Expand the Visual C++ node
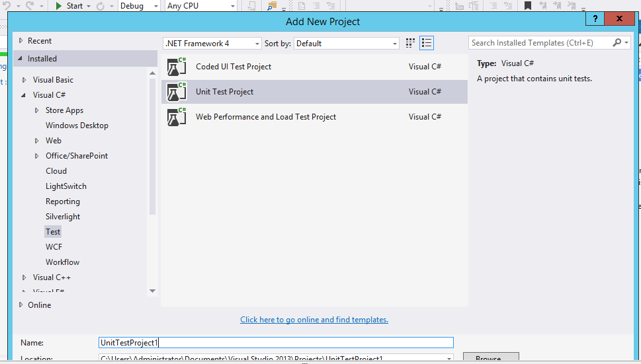The image size is (641, 364). pos(24,277)
